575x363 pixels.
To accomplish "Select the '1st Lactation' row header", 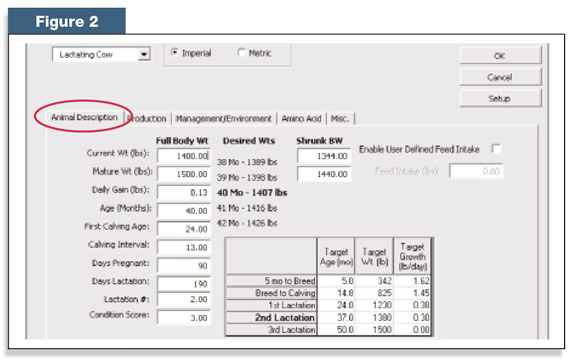I will point(272,305).
